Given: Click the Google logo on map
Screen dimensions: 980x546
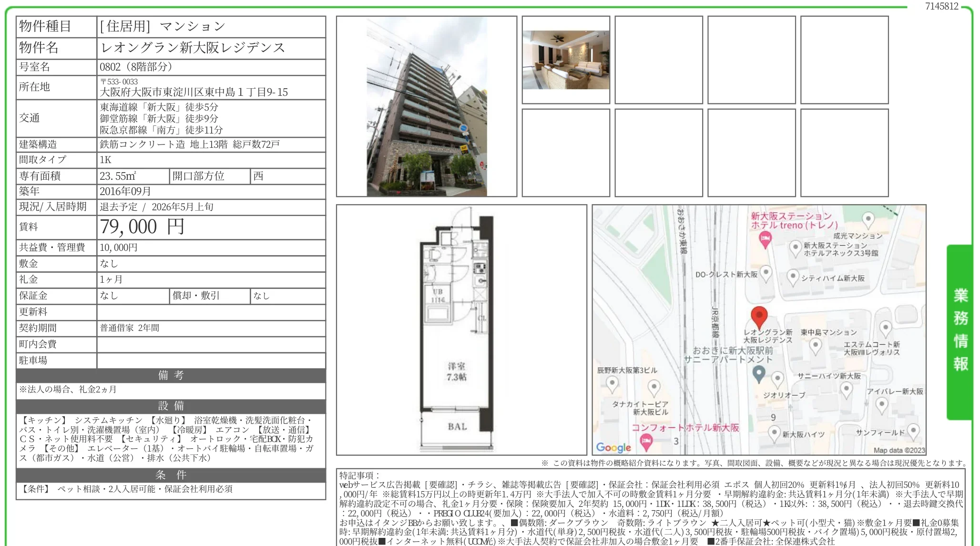Looking at the screenshot, I should click(x=613, y=447).
